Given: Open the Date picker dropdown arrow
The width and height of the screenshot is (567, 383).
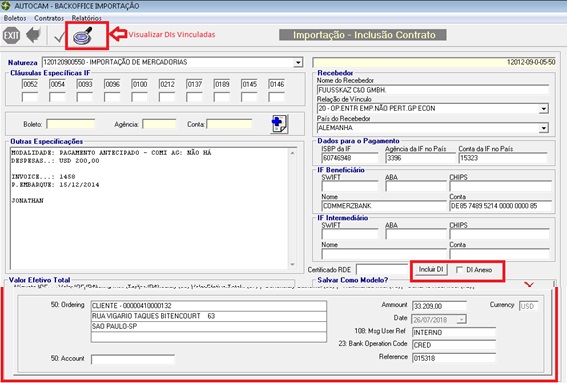Looking at the screenshot, I should [x=461, y=320].
